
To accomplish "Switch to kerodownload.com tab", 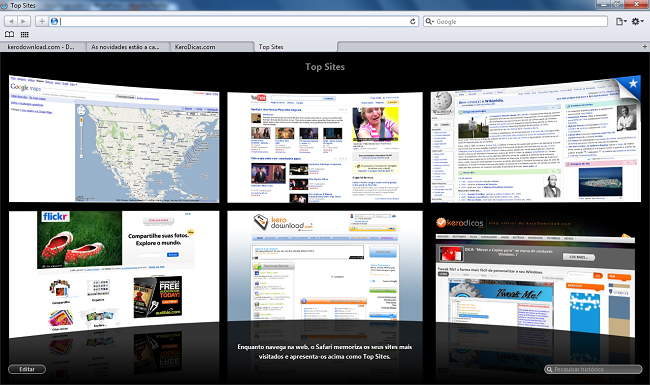I will (x=43, y=47).
